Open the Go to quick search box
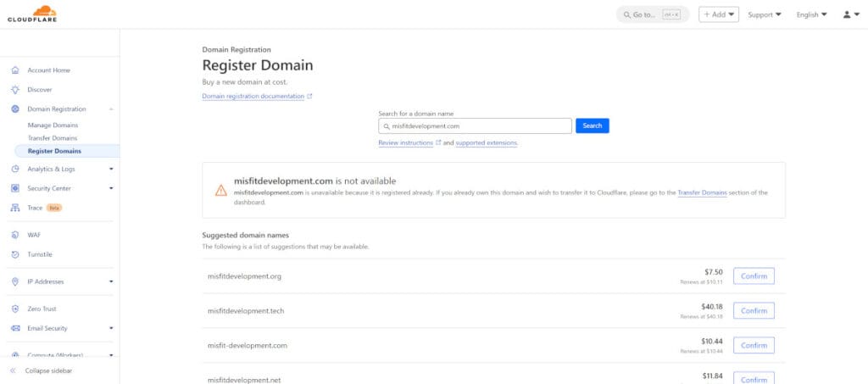Image resolution: width=868 pixels, height=384 pixels. [x=653, y=14]
